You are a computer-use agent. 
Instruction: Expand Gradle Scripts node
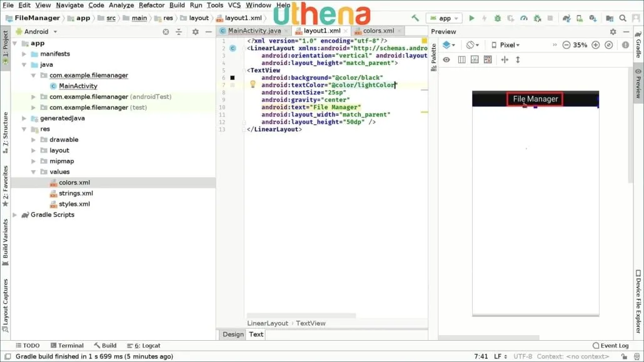point(15,214)
